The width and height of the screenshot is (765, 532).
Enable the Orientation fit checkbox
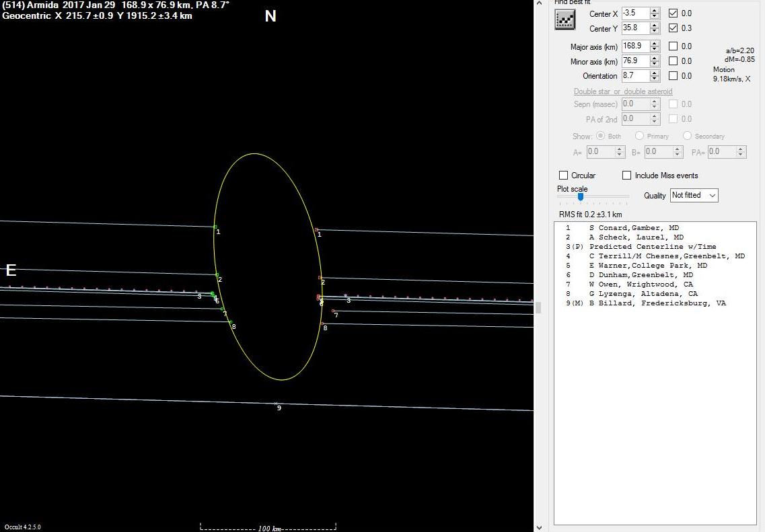(673, 76)
